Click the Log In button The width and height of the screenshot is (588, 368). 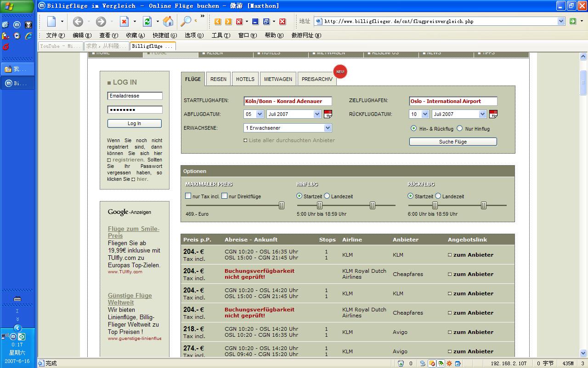point(135,123)
